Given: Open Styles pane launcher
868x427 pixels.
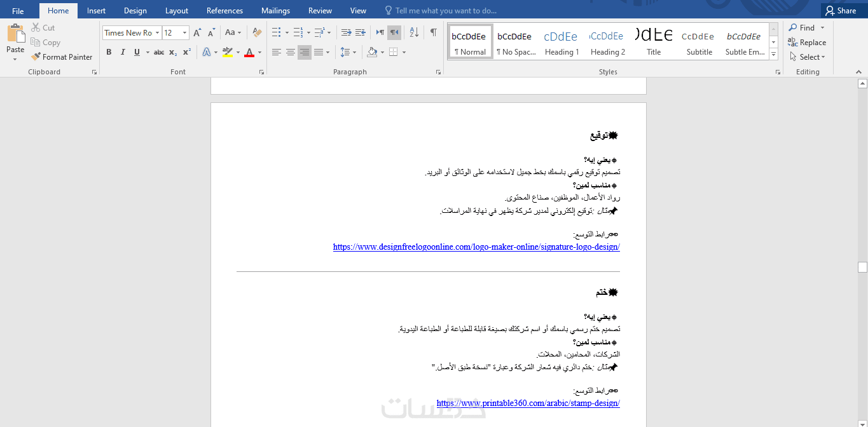Looking at the screenshot, I should pos(778,72).
